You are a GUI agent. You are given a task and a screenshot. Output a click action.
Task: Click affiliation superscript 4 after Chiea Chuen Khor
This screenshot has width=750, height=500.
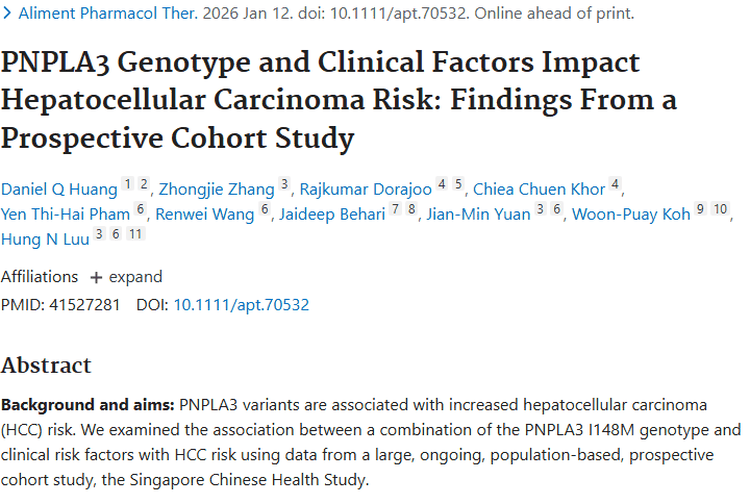click(615, 184)
